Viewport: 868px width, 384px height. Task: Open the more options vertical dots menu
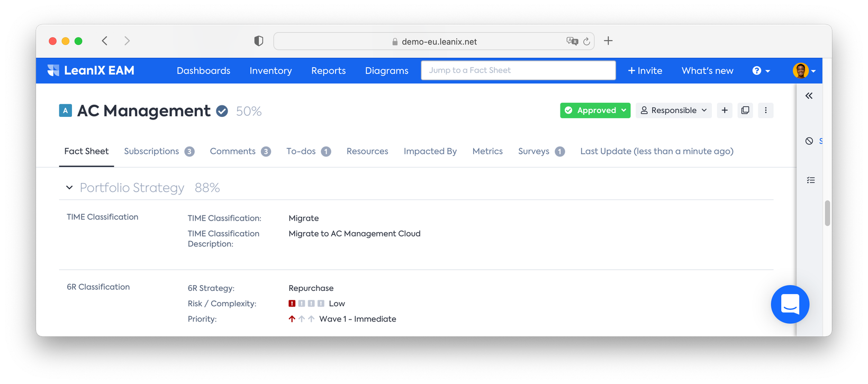pos(766,110)
